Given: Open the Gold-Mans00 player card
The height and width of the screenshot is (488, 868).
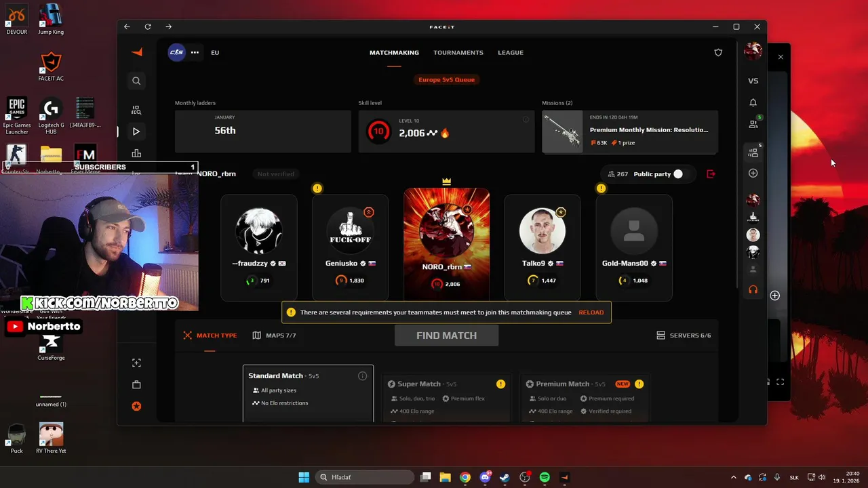Looking at the screenshot, I should click(634, 247).
